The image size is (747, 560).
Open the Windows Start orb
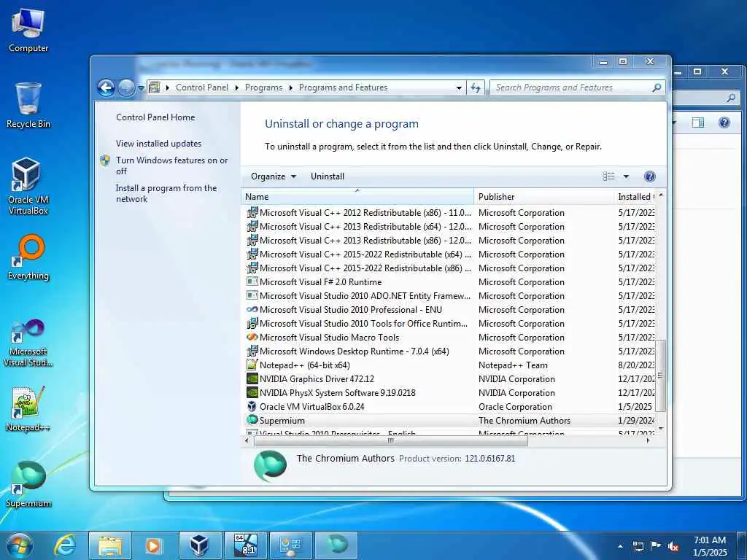19,545
